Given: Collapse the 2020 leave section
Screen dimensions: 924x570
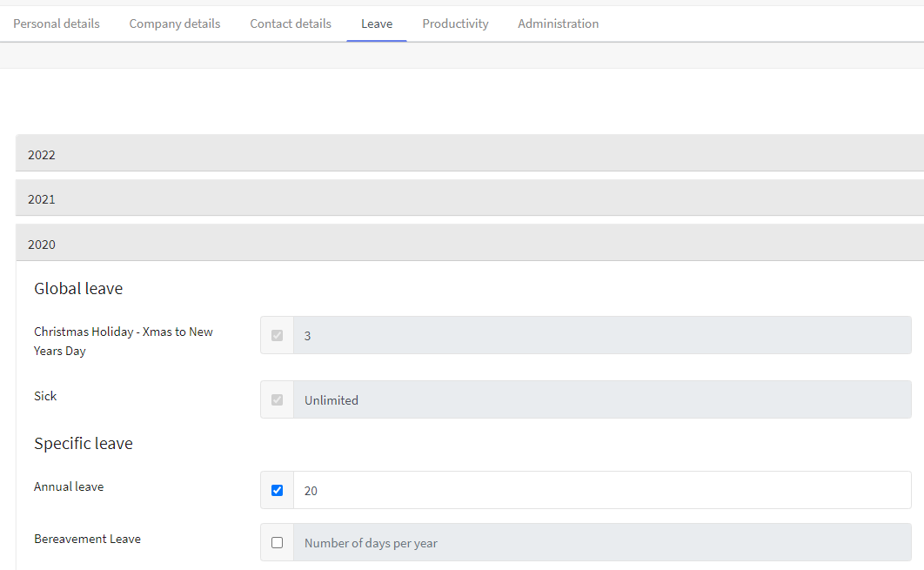Looking at the screenshot, I should (470, 245).
